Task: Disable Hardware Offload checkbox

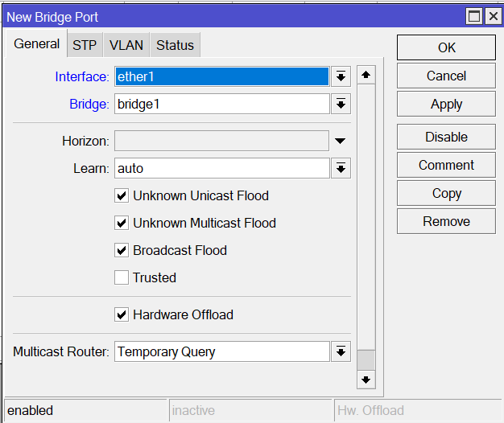Action: pos(122,314)
